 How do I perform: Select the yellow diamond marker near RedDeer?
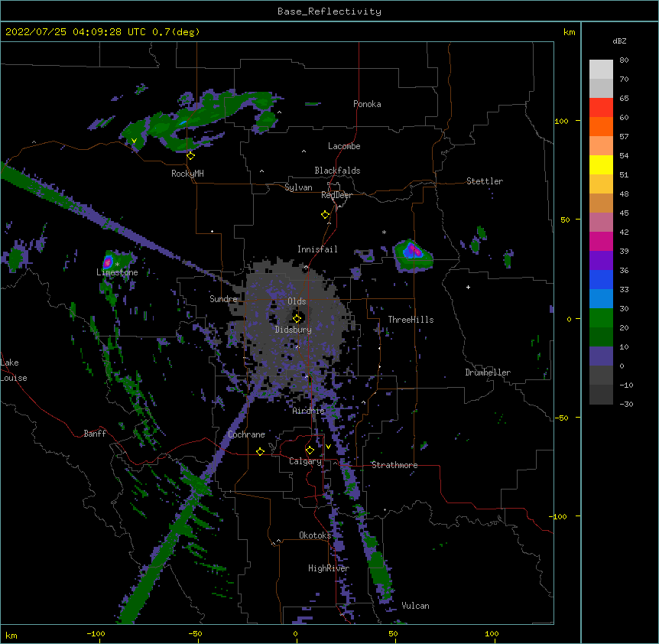click(326, 215)
